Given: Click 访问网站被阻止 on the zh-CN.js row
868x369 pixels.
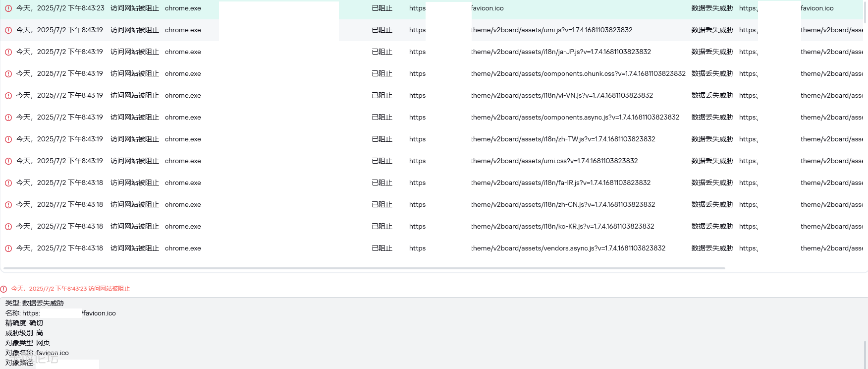Looking at the screenshot, I should (135, 204).
